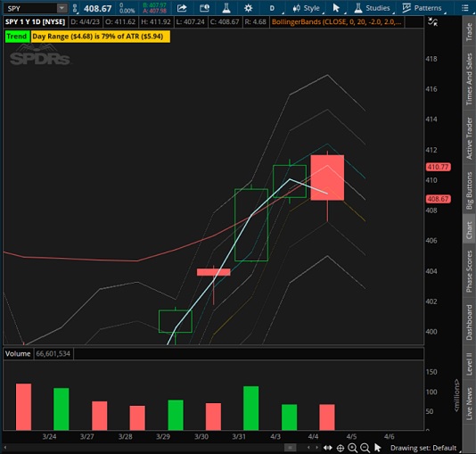Image resolution: width=476 pixels, height=454 pixels.
Task: Click the horizontal scrollbar thumb
Action: [x=290, y=448]
